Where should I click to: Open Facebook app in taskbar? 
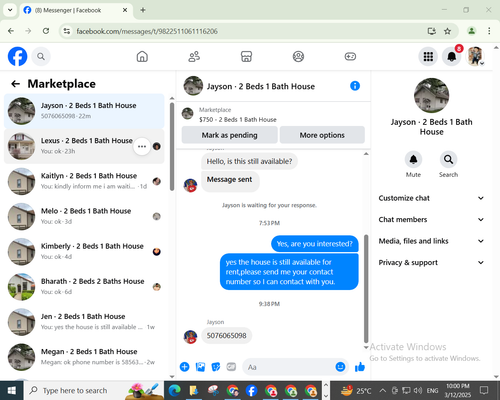coord(252,390)
